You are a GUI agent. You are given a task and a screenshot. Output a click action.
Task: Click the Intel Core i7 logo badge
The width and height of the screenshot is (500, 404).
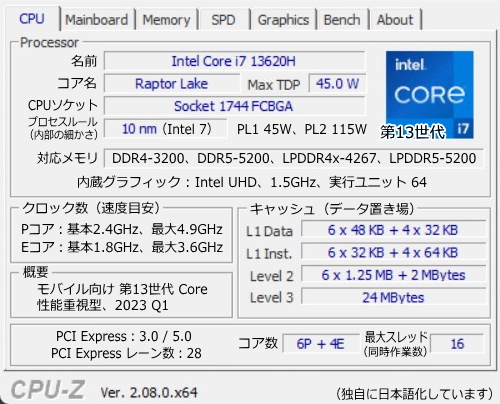click(430, 94)
